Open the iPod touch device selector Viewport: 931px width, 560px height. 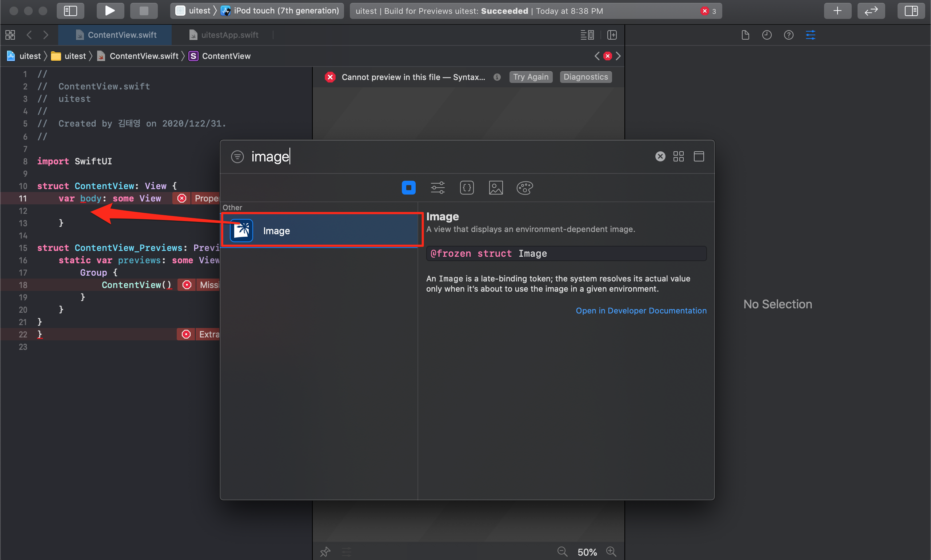(286, 11)
